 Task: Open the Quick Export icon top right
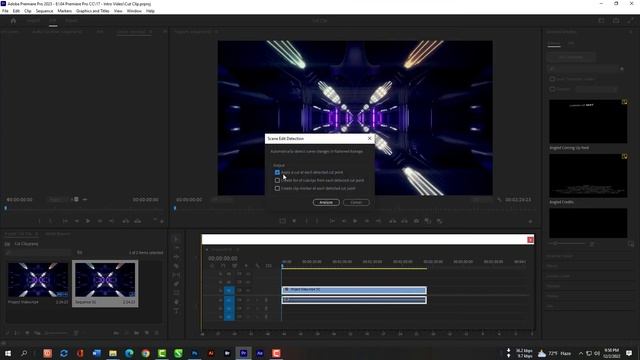click(x=616, y=20)
